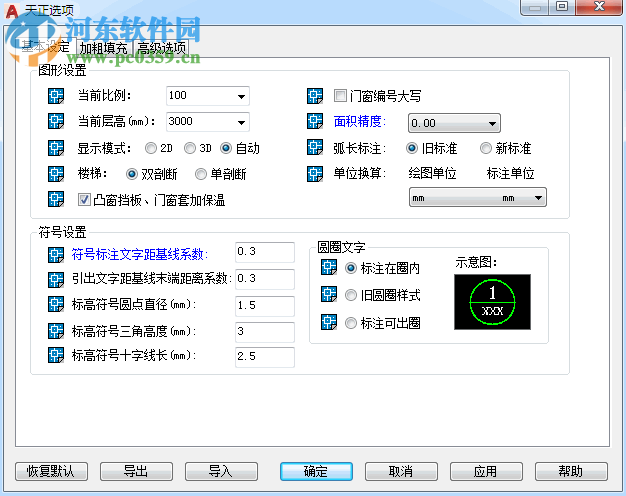This screenshot has height=496, width=626.
Task: Click the 标高符号十字线长 input field
Action: click(x=265, y=357)
